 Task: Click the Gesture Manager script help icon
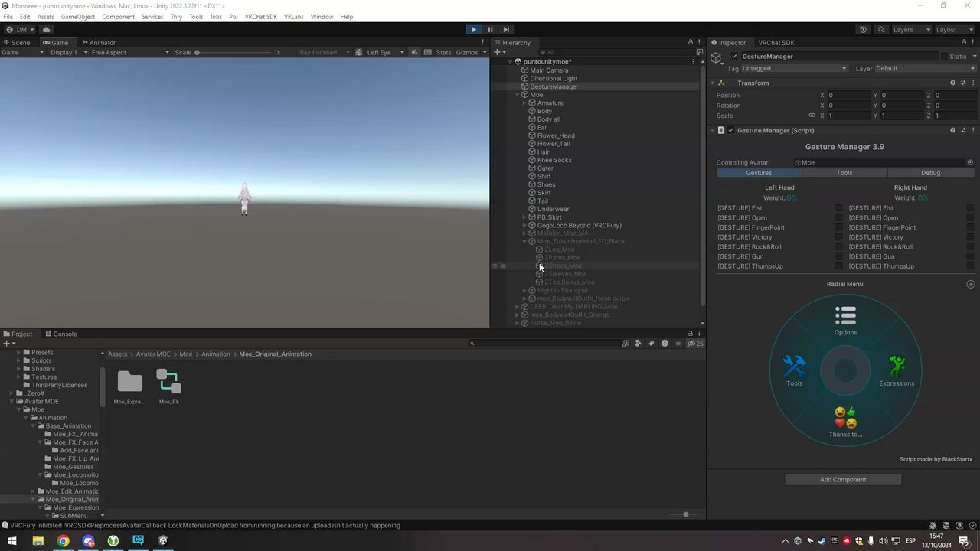tap(952, 130)
